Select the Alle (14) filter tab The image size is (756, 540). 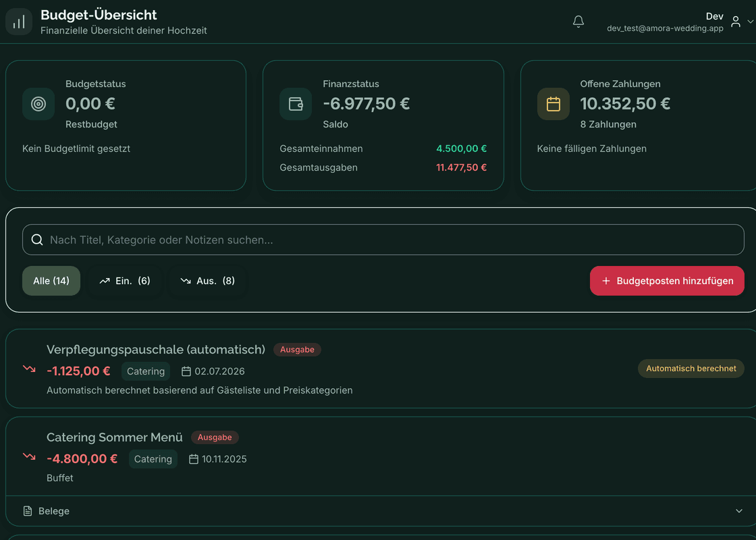point(51,281)
